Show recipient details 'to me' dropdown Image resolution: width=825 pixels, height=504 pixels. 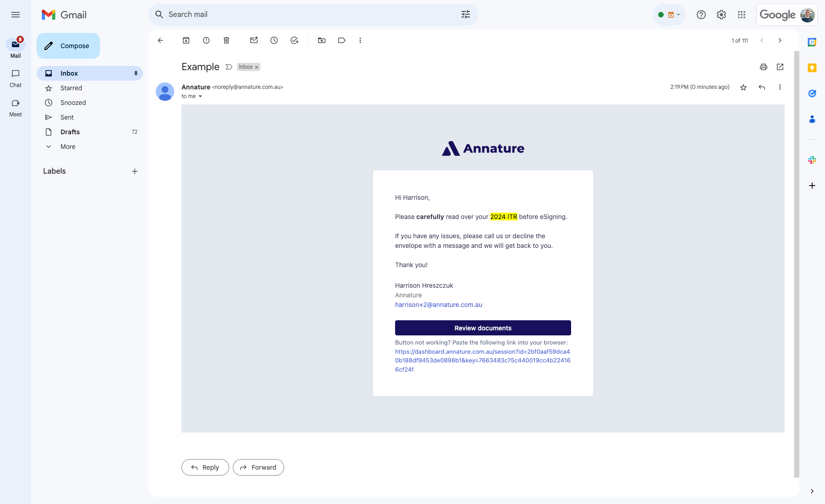(200, 96)
